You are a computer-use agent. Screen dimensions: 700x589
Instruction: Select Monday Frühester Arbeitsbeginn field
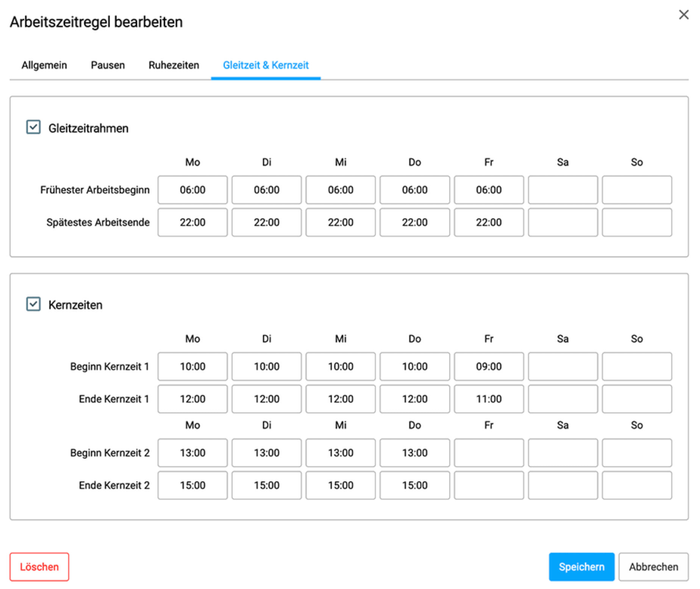(x=192, y=190)
